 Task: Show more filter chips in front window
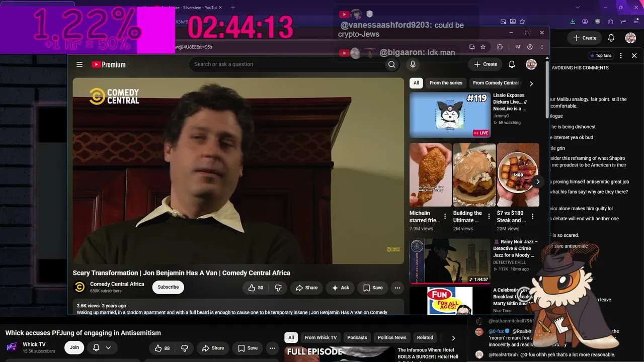coord(531,83)
